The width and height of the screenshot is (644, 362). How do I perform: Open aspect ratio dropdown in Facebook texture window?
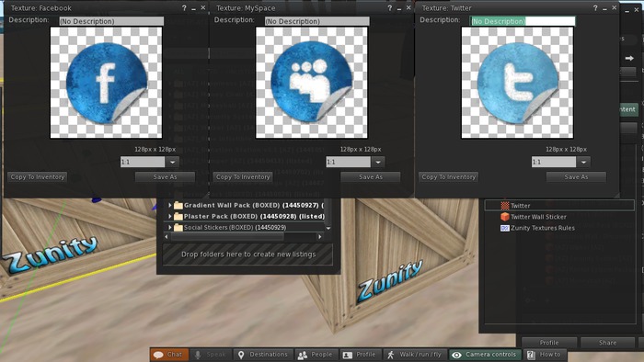point(173,162)
